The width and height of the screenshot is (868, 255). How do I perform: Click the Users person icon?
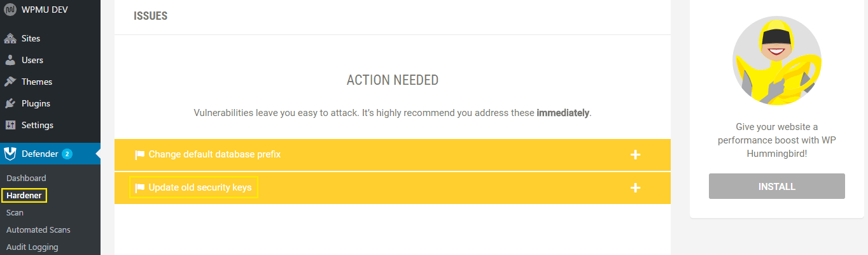click(x=10, y=61)
